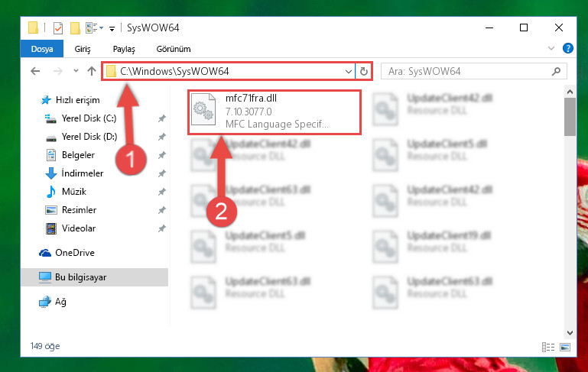Open İndirmeler in the sidebar
588x372 pixels.
[82, 173]
